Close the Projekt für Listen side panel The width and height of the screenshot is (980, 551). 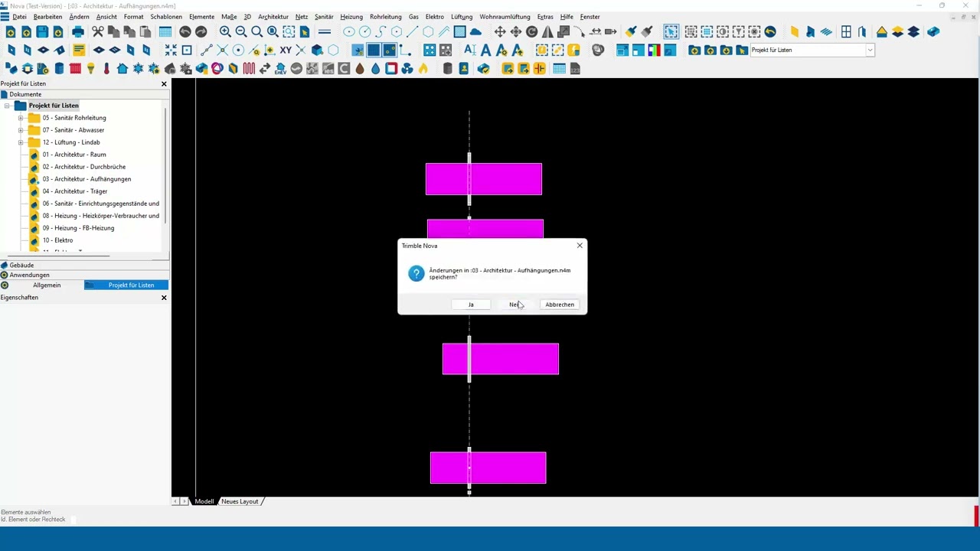click(x=164, y=83)
